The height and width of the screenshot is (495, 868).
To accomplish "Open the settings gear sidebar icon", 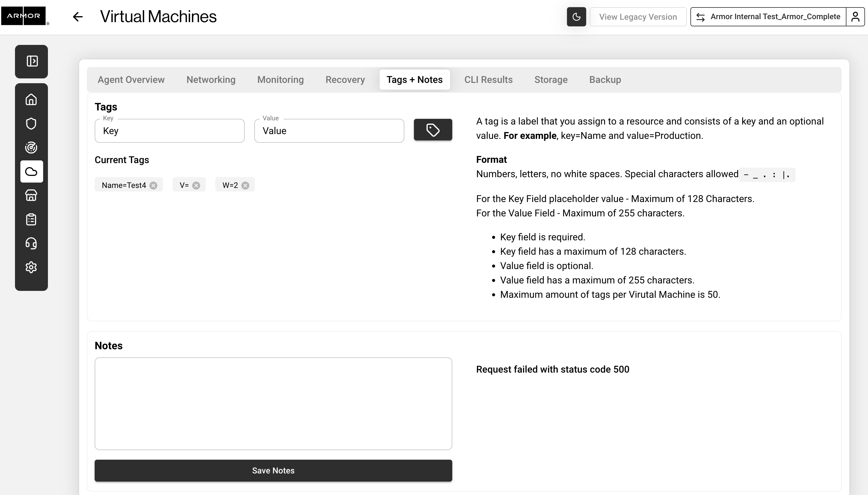I will click(31, 267).
